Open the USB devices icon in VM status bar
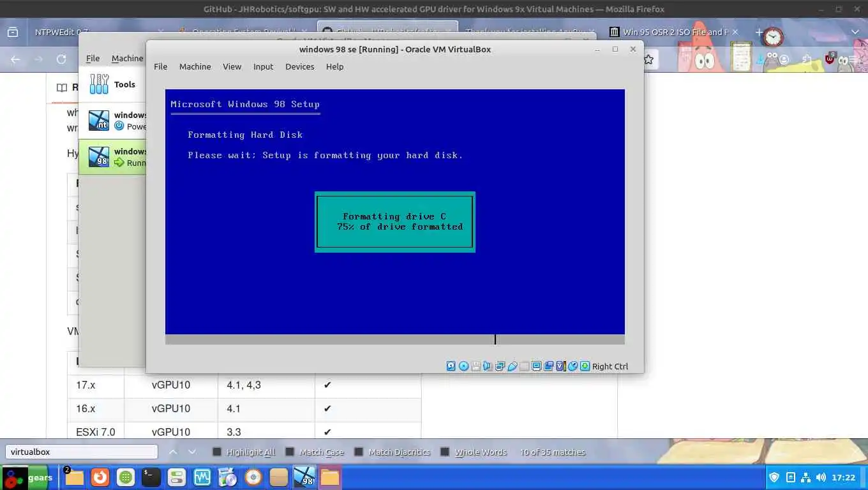Viewport: 868px width, 490px height. 513,366
